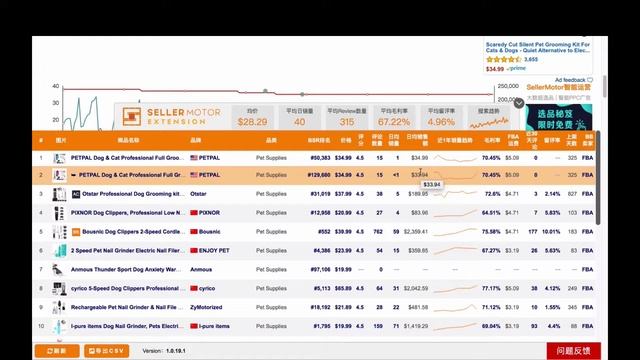Sort table by the 毛利率 margin column header
The image size is (640, 360).
pyautogui.click(x=492, y=140)
